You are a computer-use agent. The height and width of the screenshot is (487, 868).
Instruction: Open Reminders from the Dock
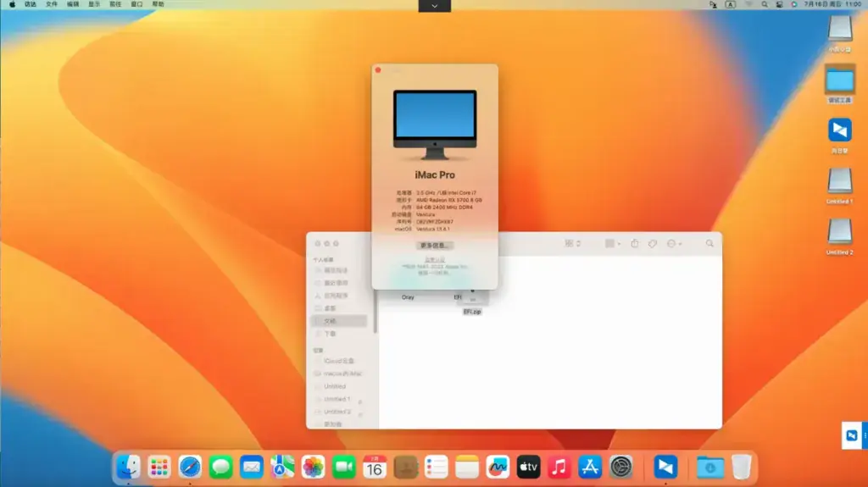pyautogui.click(x=437, y=467)
